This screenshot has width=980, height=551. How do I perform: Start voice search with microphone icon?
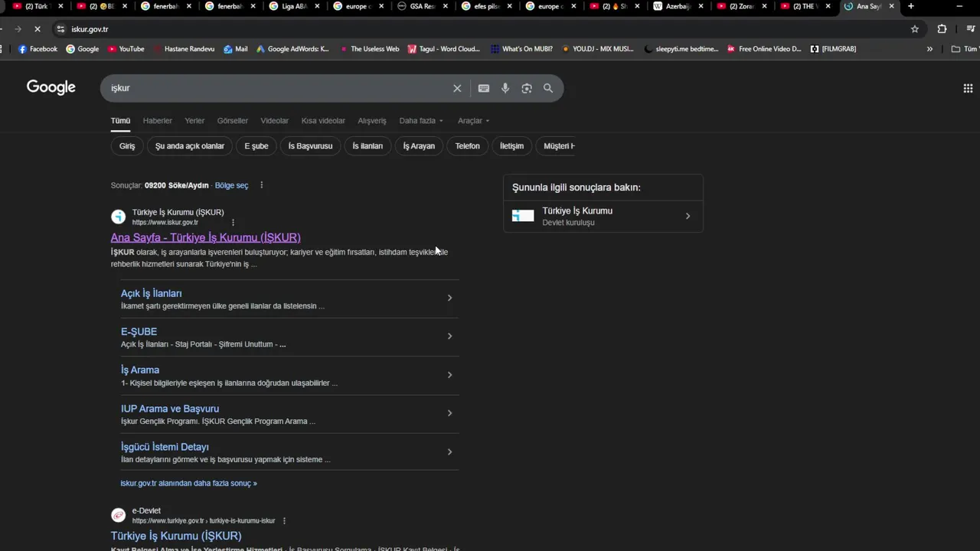[x=505, y=88]
